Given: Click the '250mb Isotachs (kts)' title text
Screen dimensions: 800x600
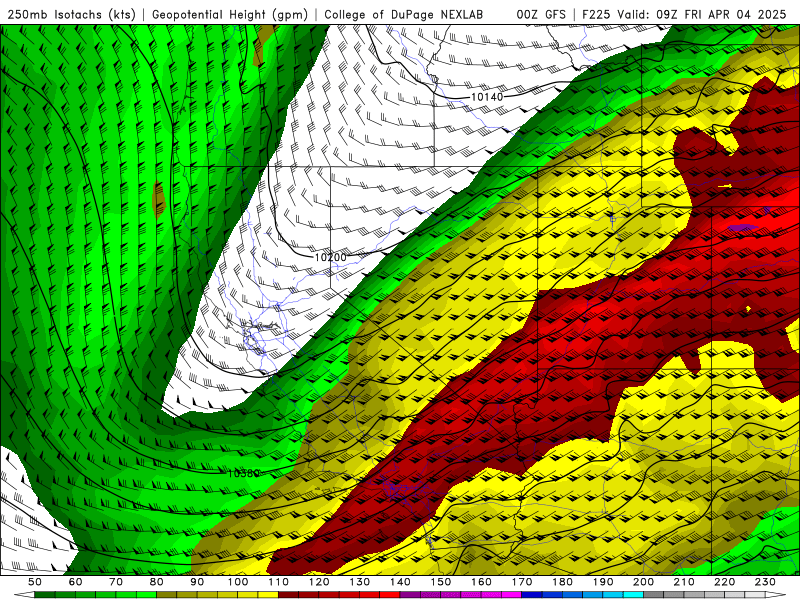Looking at the screenshot, I should point(71,14).
